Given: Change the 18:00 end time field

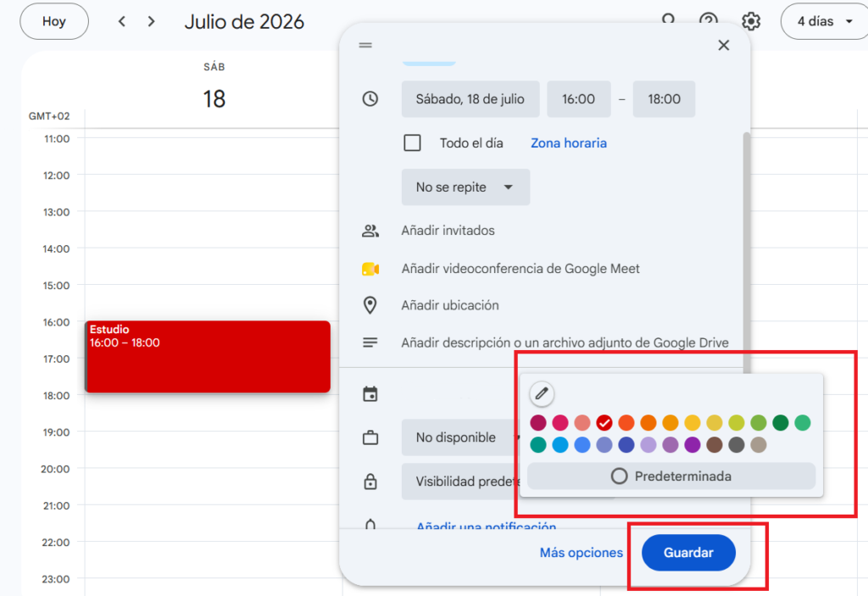Looking at the screenshot, I should click(x=664, y=99).
